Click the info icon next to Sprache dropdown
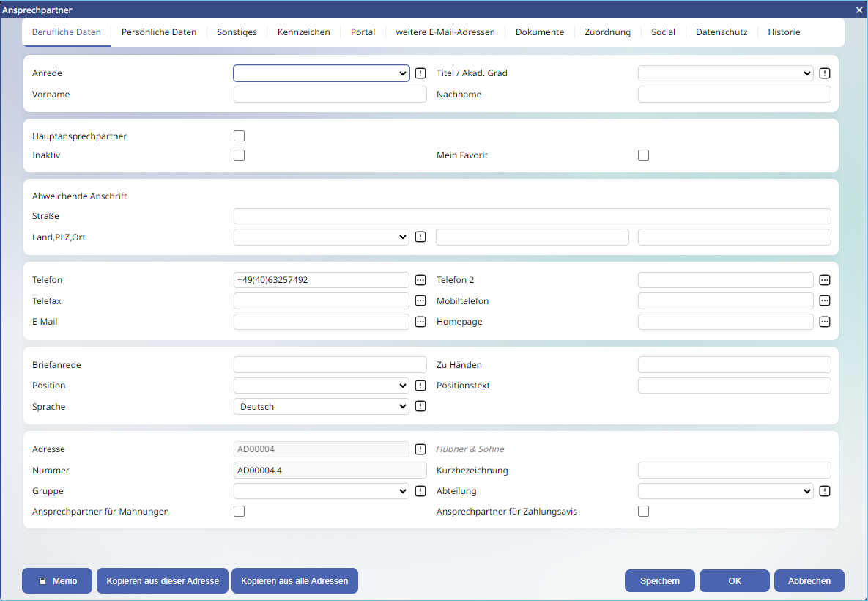 click(x=420, y=406)
